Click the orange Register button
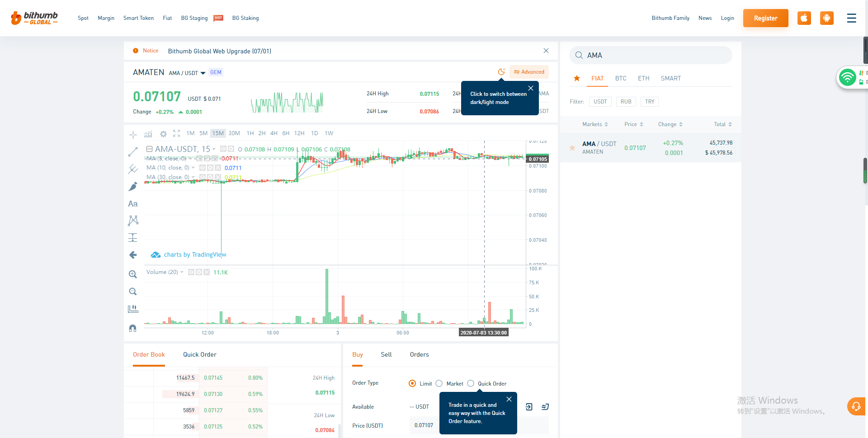 [766, 18]
